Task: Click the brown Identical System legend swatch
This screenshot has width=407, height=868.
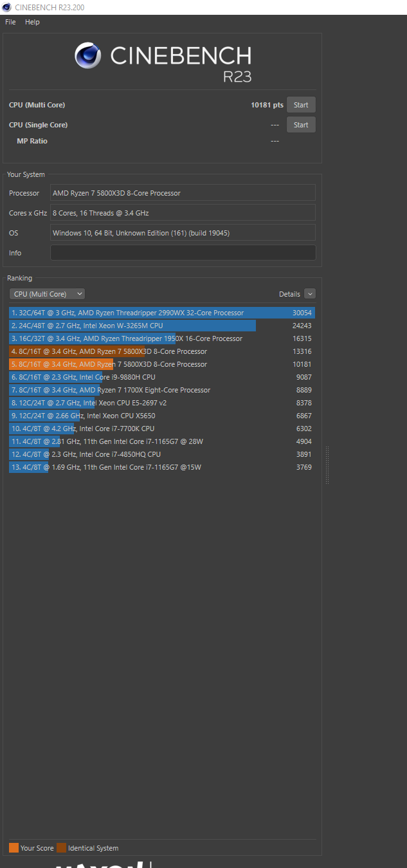Action: (62, 848)
